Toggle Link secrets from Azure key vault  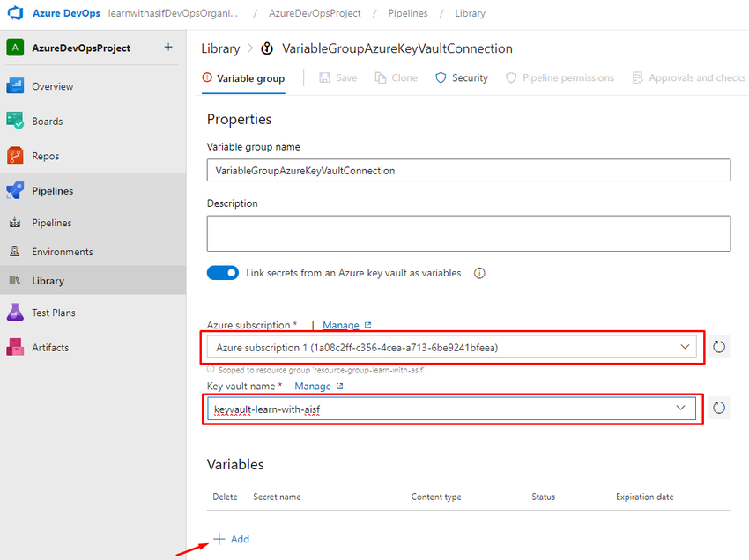click(x=223, y=273)
